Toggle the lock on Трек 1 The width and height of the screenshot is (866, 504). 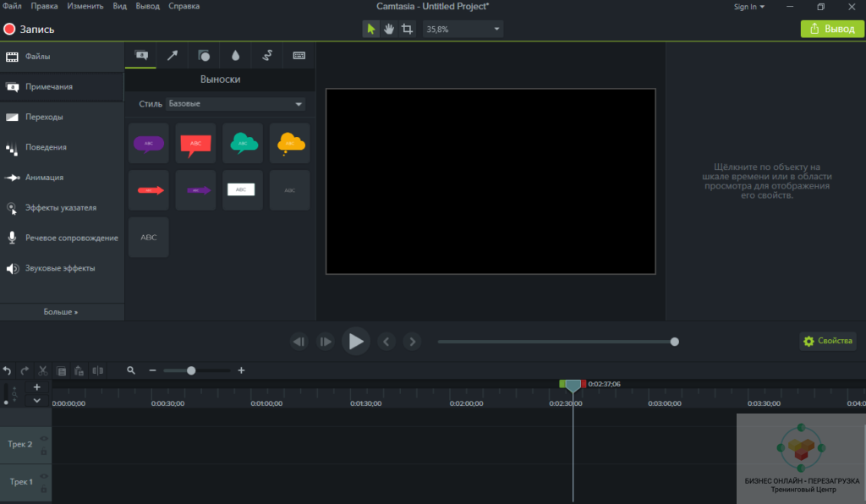(x=44, y=489)
